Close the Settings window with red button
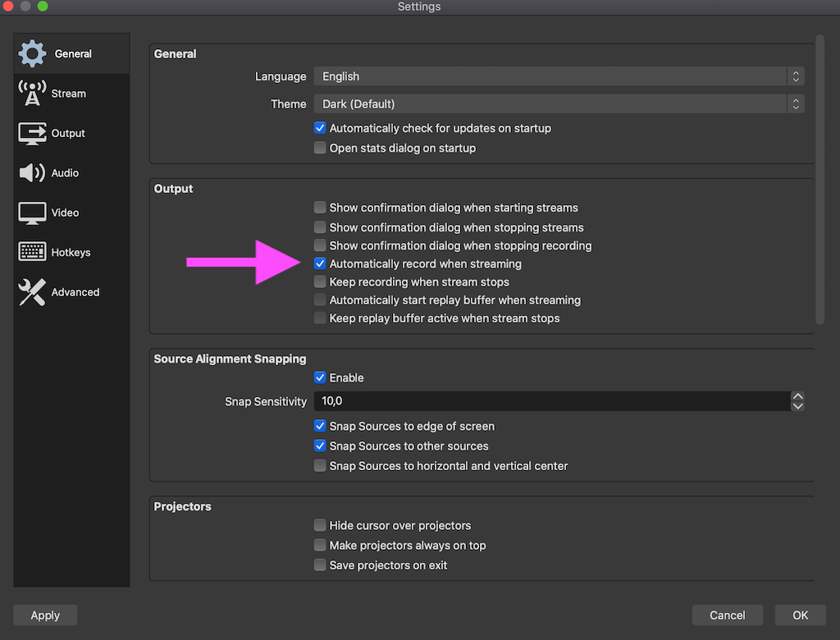 8,7
